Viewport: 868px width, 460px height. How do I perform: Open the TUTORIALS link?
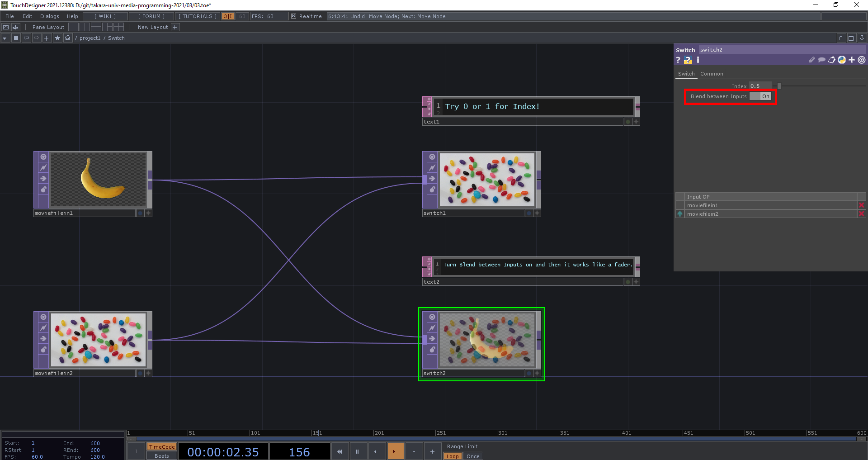click(x=197, y=16)
